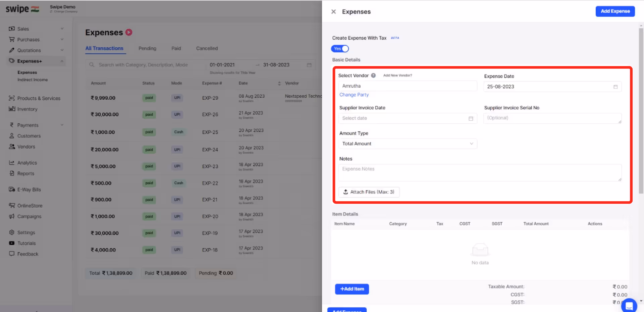Close the Expenses side panel
The width and height of the screenshot is (644, 312).
click(333, 12)
